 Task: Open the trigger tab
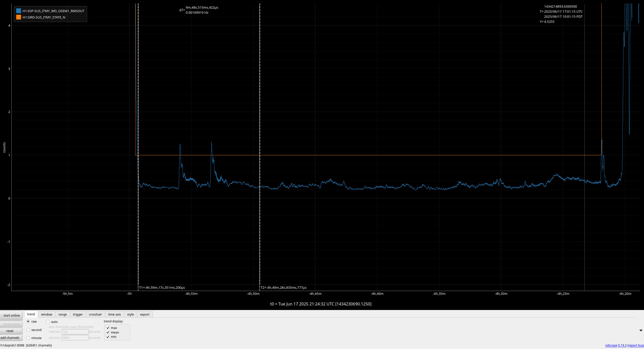click(78, 314)
